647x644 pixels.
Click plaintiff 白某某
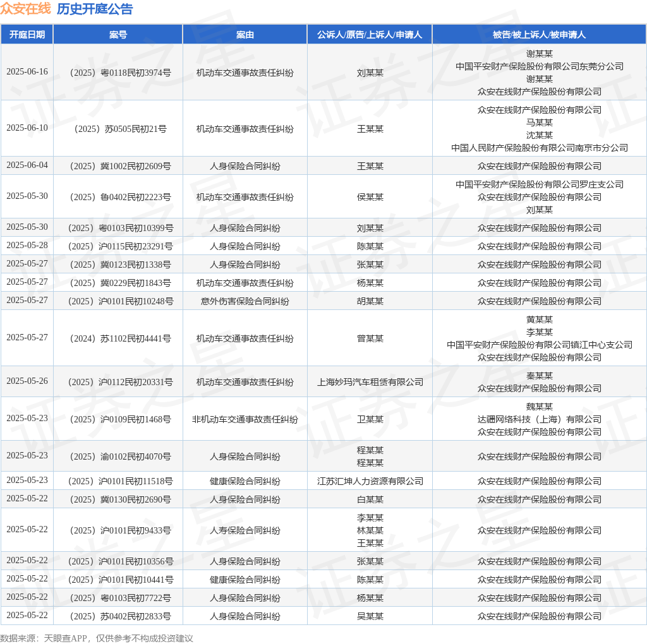click(x=370, y=499)
